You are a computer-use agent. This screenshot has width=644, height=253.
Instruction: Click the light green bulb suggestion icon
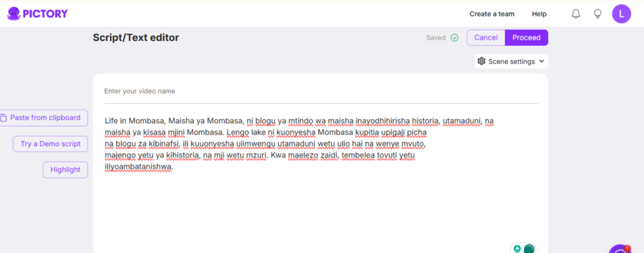point(518,249)
